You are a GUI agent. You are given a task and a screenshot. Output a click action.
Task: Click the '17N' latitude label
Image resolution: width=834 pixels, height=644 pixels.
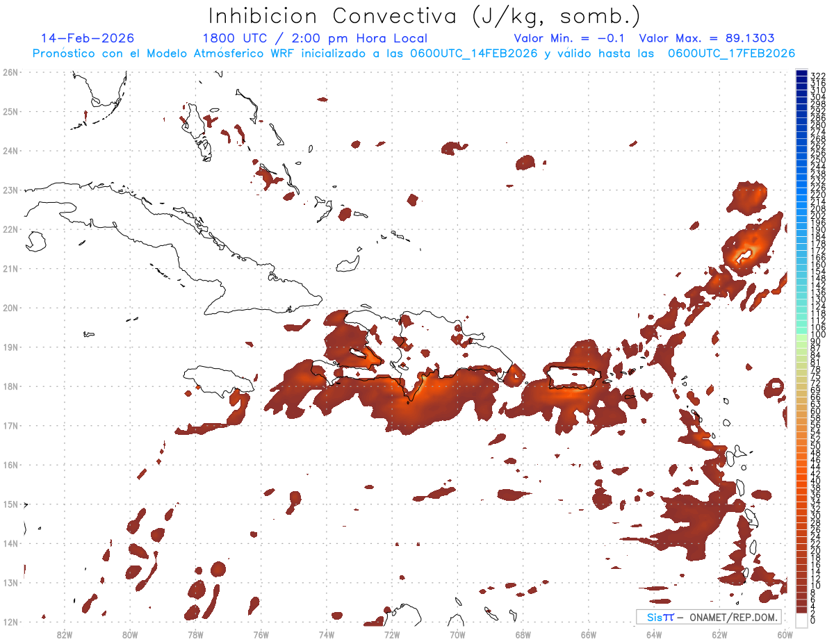pos(10,425)
